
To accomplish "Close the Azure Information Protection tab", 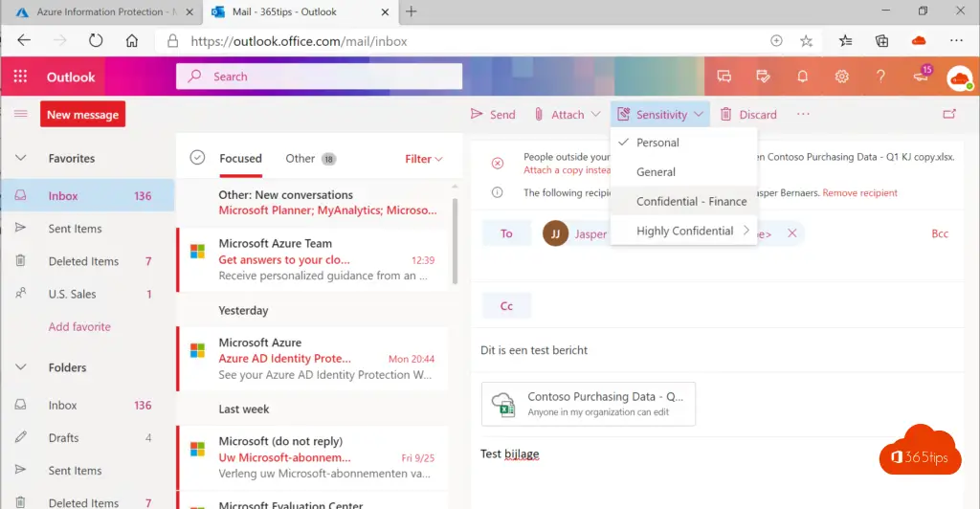I will pyautogui.click(x=190, y=11).
